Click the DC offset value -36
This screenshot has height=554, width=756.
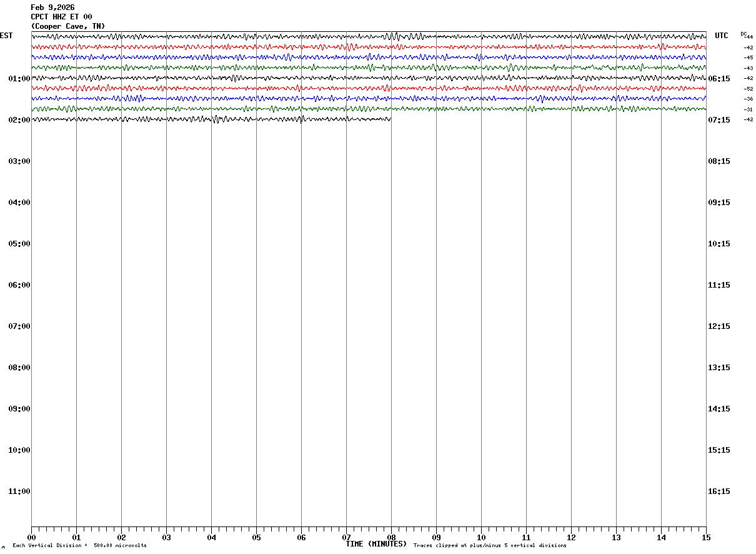point(749,99)
